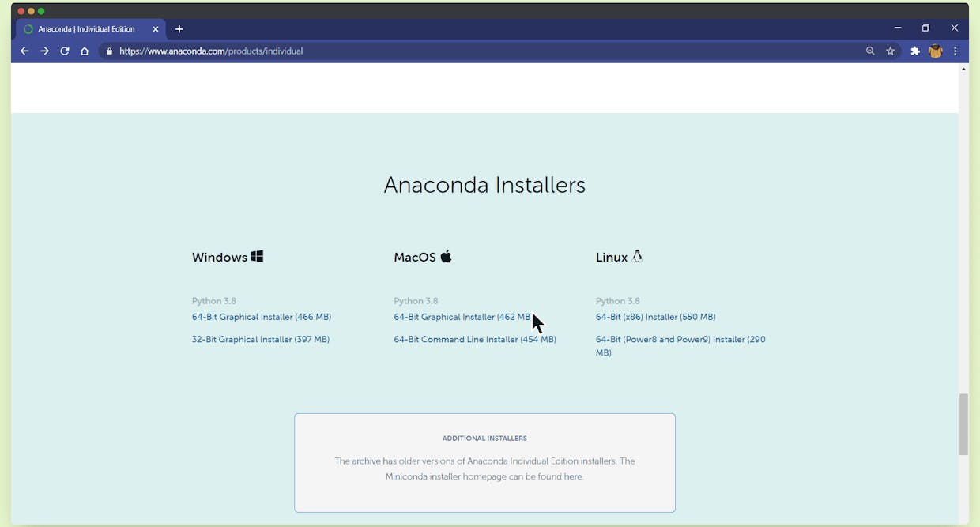Open the extensions puzzle icon
Viewport: 980px width, 527px height.
tap(915, 51)
